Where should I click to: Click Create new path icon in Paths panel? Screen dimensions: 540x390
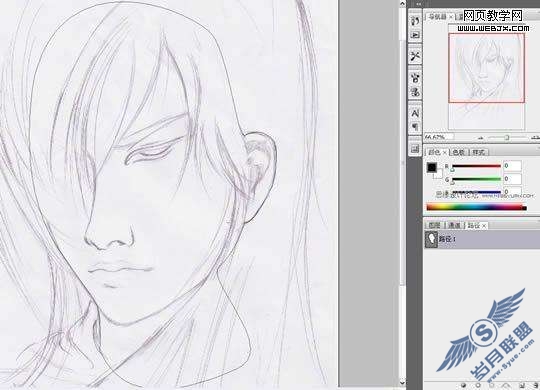click(522, 385)
